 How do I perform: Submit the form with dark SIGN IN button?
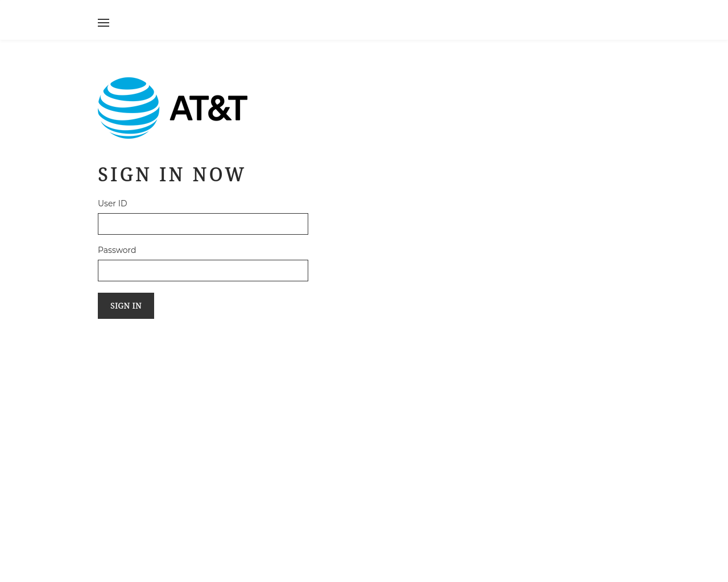coord(126,306)
